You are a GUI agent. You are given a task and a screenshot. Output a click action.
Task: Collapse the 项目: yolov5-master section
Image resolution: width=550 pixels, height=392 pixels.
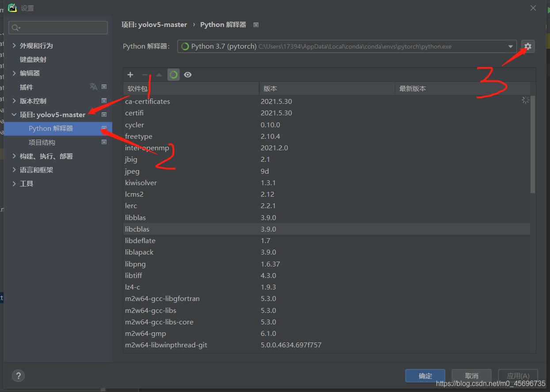coord(14,114)
